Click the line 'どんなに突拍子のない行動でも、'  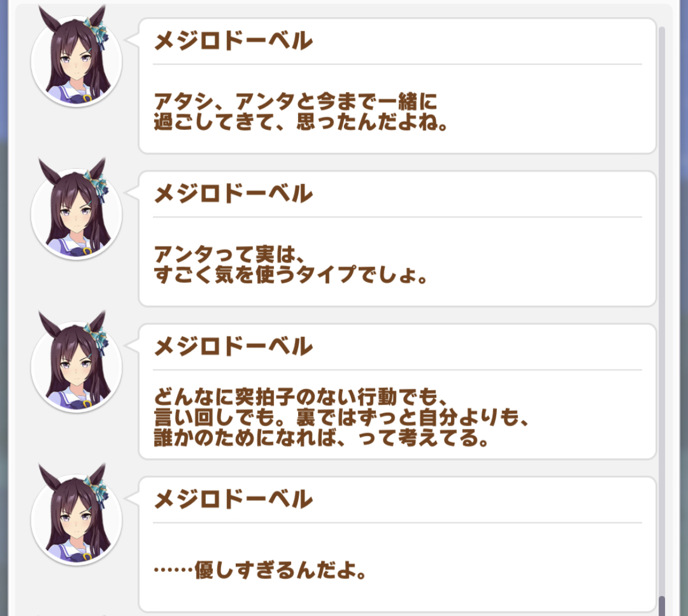click(300, 397)
